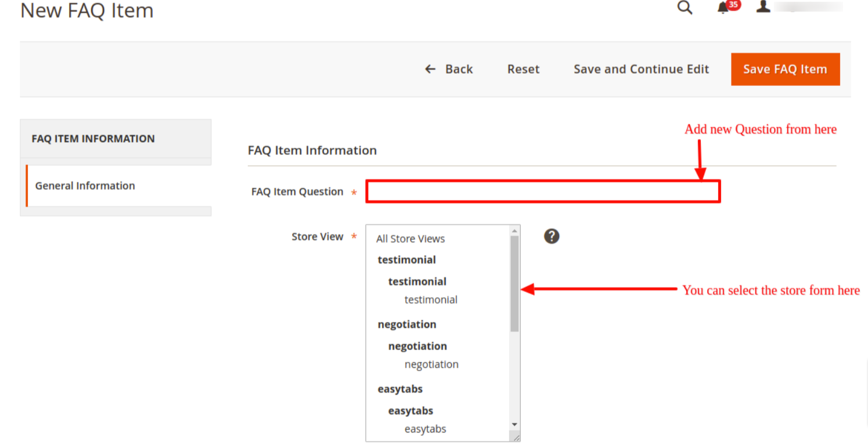Click the Store View scrollbar up arrow
Viewport: 868px width, 443px height.
click(x=514, y=230)
